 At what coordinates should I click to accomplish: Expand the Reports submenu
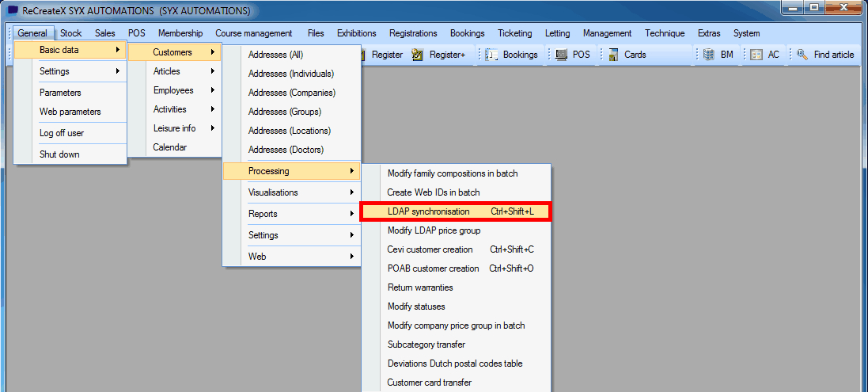[290, 214]
